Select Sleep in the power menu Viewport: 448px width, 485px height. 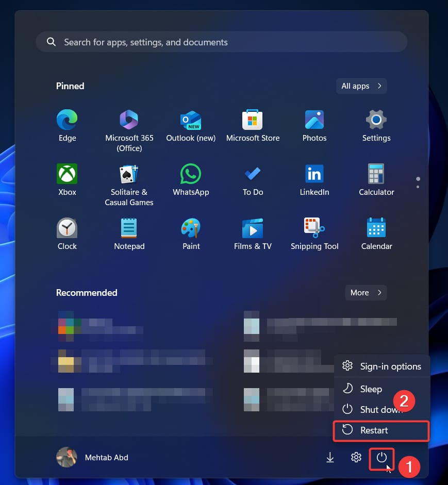pyautogui.click(x=382, y=389)
